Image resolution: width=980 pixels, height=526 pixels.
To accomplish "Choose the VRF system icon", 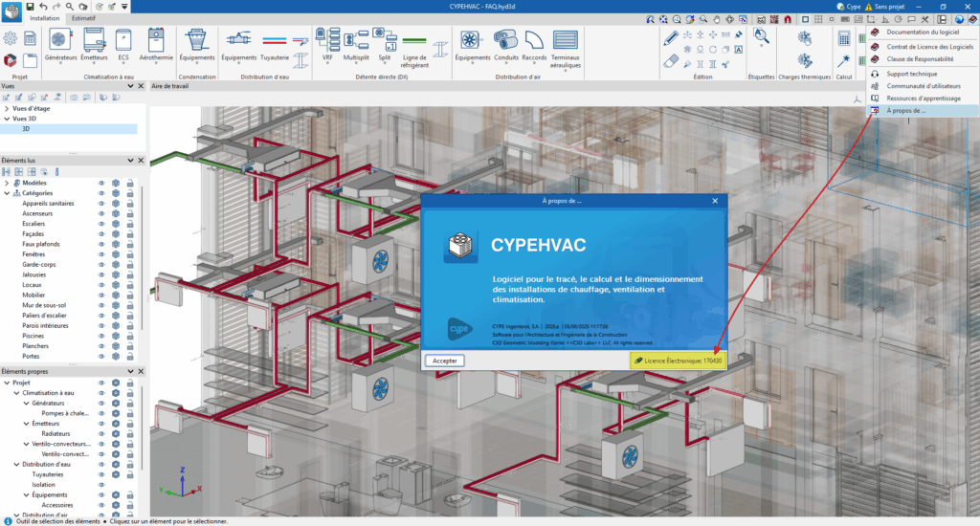I will (x=327, y=40).
